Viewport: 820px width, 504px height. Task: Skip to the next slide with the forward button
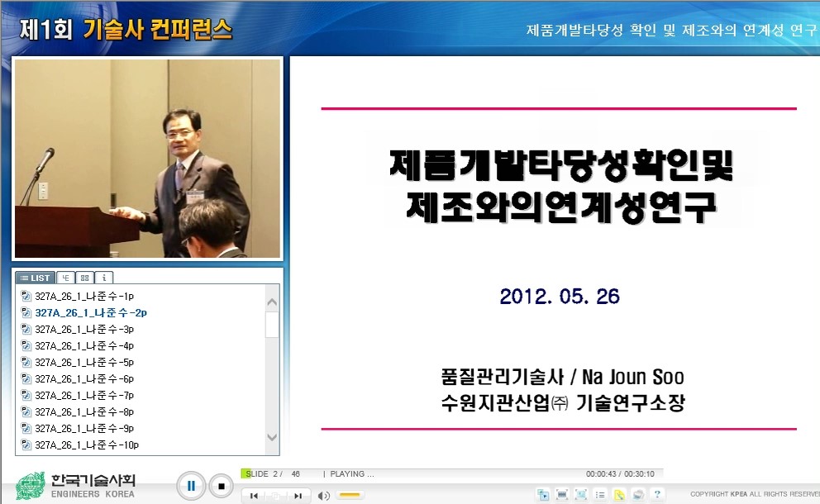pos(298,495)
